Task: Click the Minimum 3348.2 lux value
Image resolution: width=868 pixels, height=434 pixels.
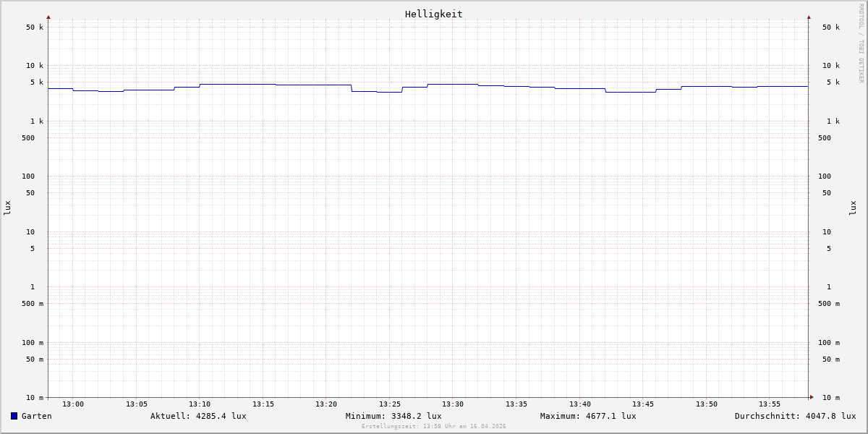Action: point(393,416)
